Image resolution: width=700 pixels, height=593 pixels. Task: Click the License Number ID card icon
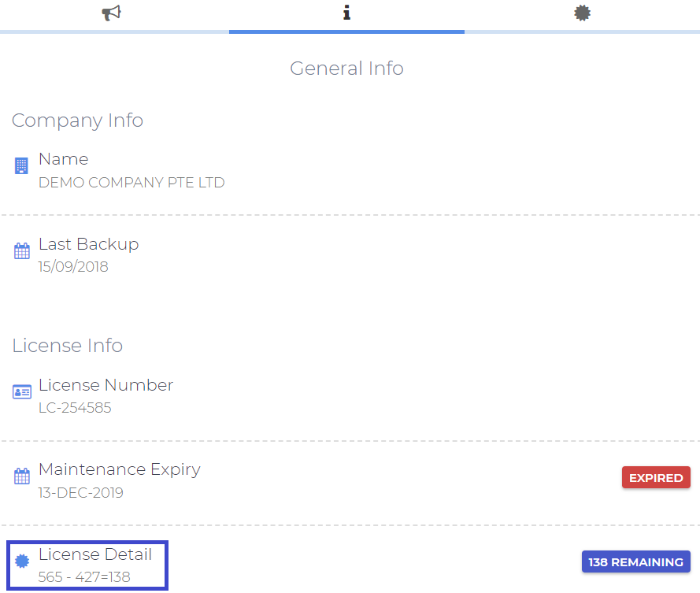point(22,392)
